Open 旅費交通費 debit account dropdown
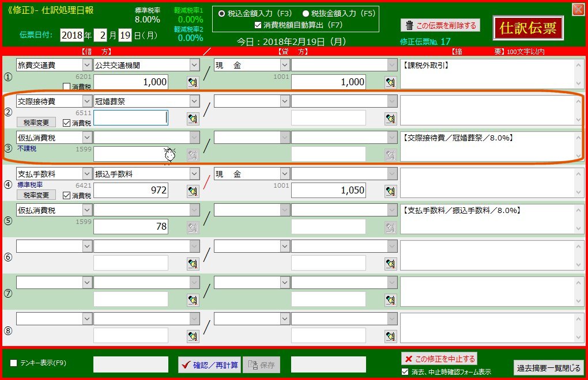588x380 pixels. pyautogui.click(x=86, y=66)
